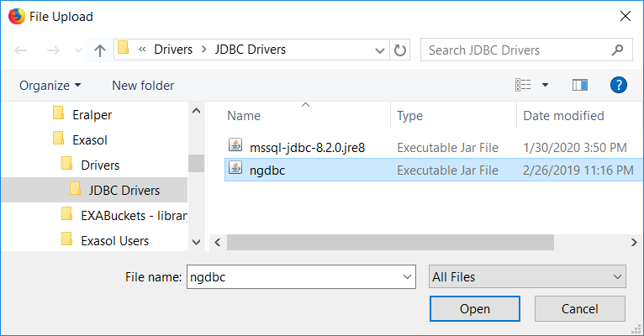Close the File Upload dialog window

pos(626,16)
